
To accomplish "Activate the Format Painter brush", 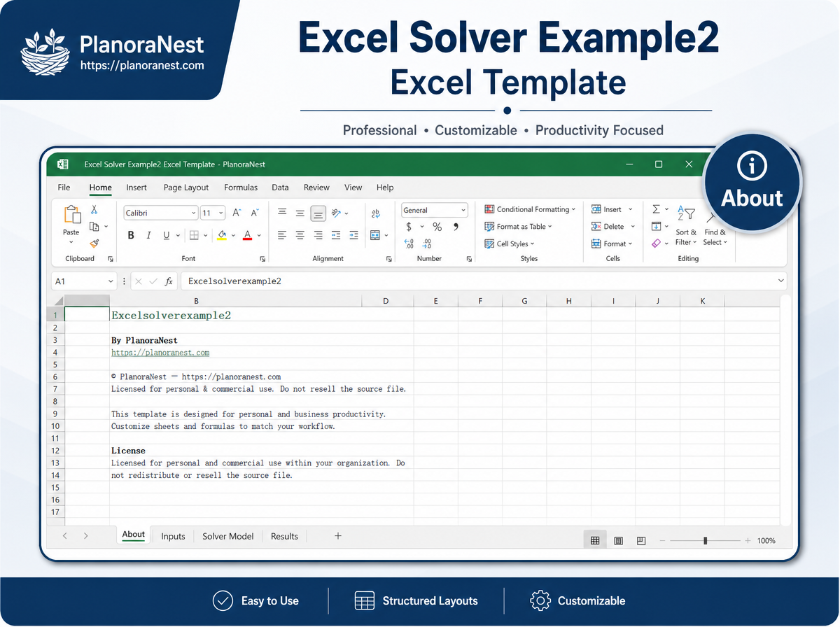I will click(x=94, y=244).
